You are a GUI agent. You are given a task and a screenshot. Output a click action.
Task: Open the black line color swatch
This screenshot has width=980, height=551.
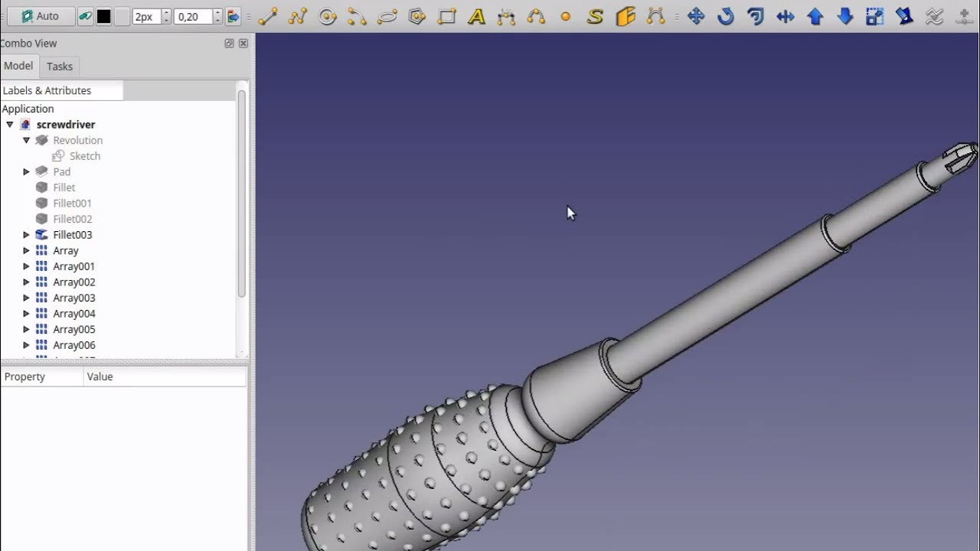[103, 16]
